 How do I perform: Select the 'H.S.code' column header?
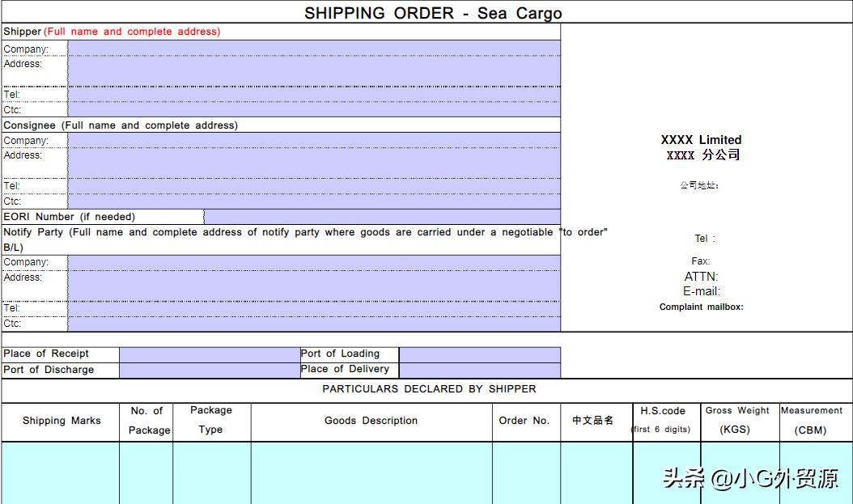(x=663, y=411)
